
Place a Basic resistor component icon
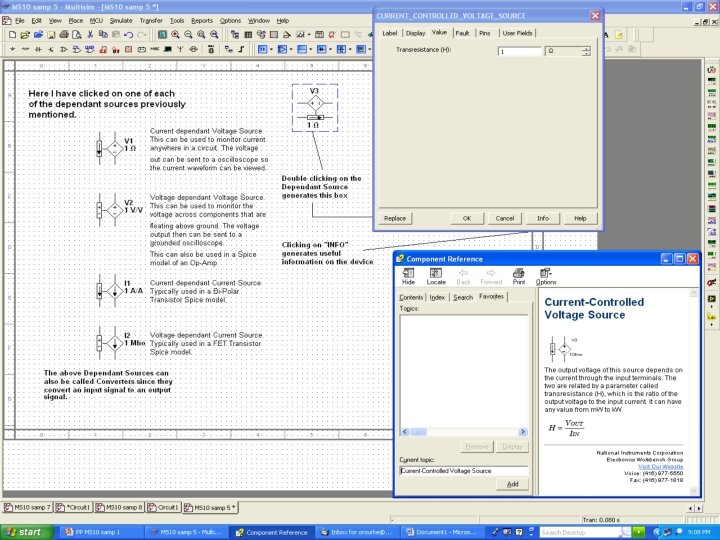(25, 49)
